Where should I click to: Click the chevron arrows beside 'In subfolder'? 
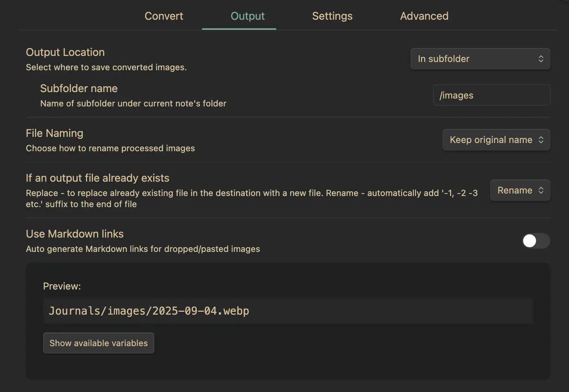point(541,59)
